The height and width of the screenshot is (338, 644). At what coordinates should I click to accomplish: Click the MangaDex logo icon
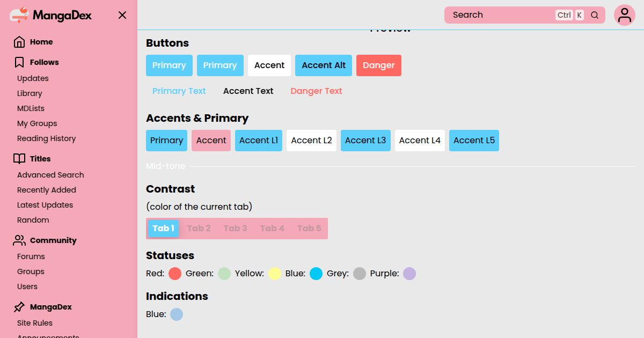point(19,15)
